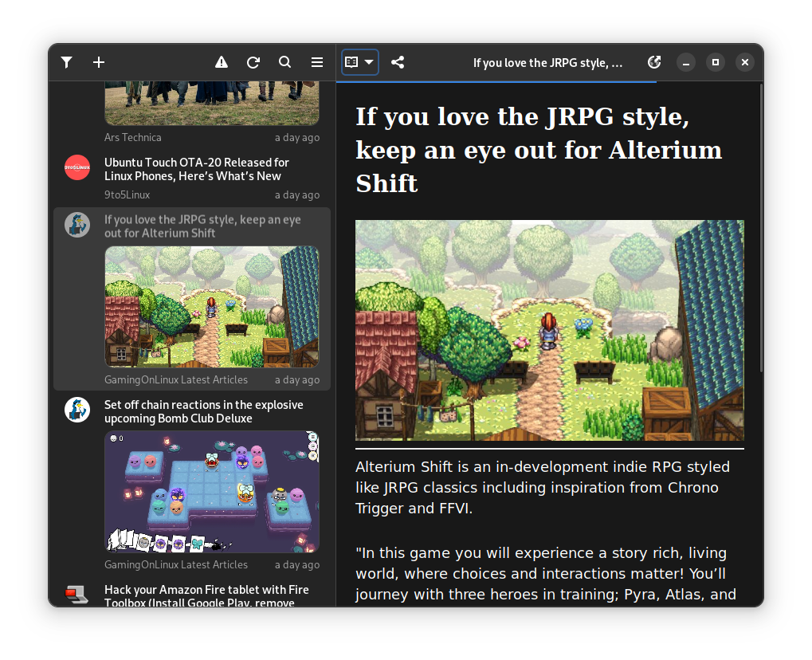The image size is (812, 660).
Task: Click the Bomb Club Deluxe thumbnail
Action: [212, 492]
